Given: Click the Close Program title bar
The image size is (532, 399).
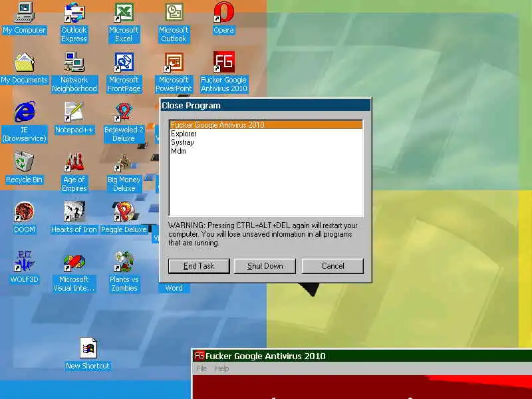Looking at the screenshot, I should [265, 106].
